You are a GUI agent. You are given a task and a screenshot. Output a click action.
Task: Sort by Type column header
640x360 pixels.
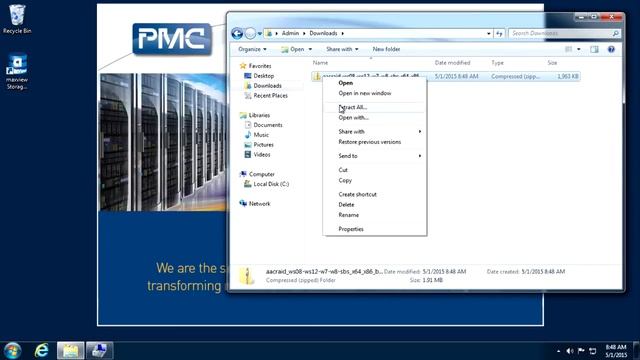(498, 63)
